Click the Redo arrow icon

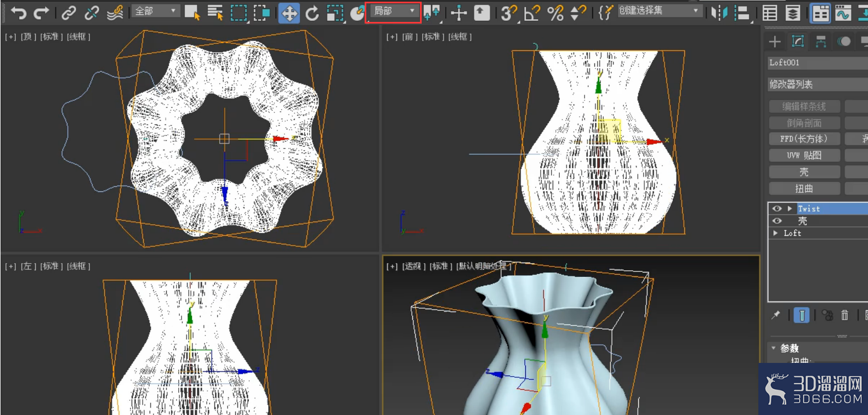tap(41, 13)
